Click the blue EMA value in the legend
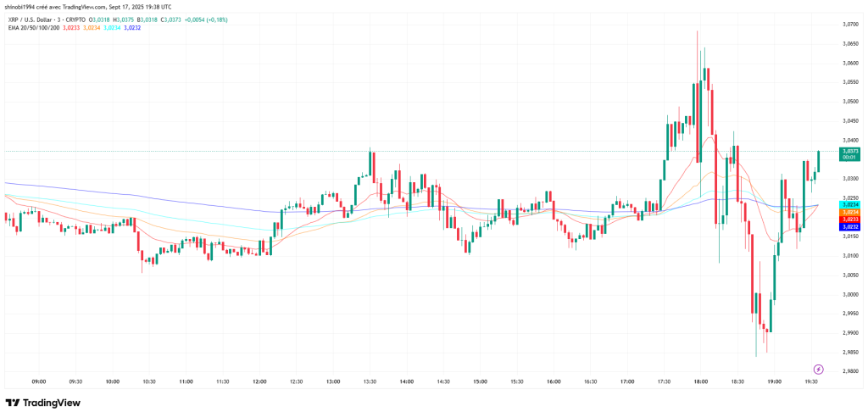The image size is (868, 417). (x=131, y=28)
